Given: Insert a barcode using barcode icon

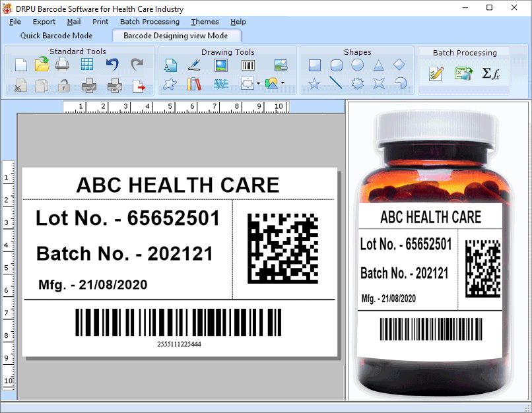Looking at the screenshot, I should (248, 65).
